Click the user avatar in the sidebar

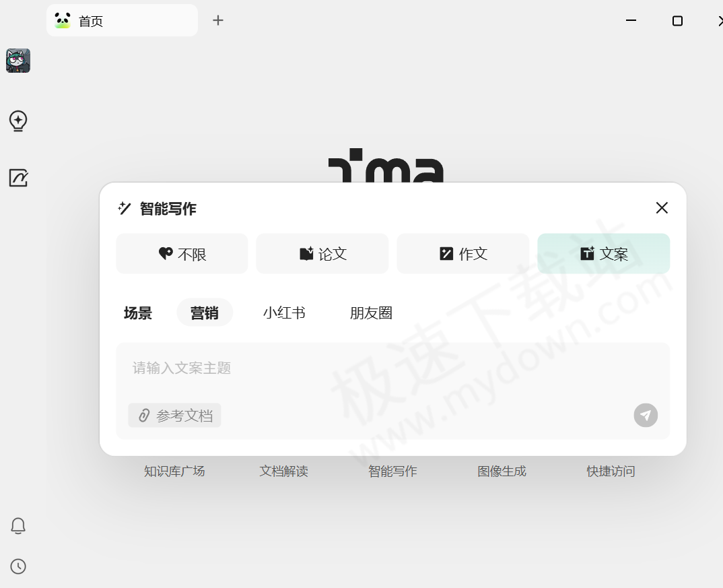[18, 61]
